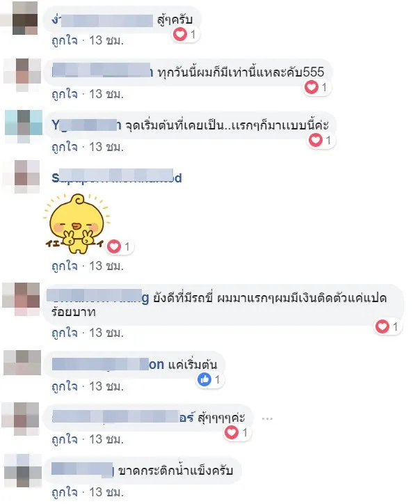Like the สู้ๆครับ comment via ถูกใจ
Screen dimensions: 420x504
click(x=65, y=40)
